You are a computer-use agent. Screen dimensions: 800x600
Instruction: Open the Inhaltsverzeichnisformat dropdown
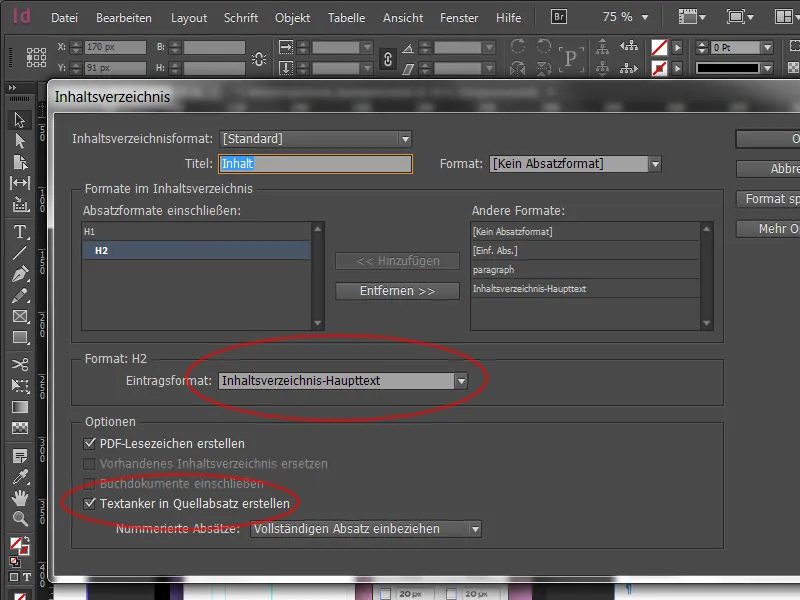pos(316,139)
